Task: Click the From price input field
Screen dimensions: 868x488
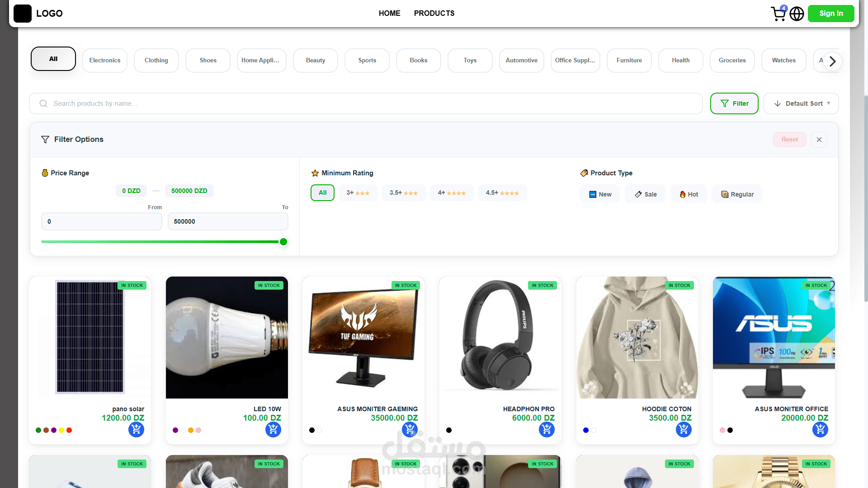Action: [102, 221]
